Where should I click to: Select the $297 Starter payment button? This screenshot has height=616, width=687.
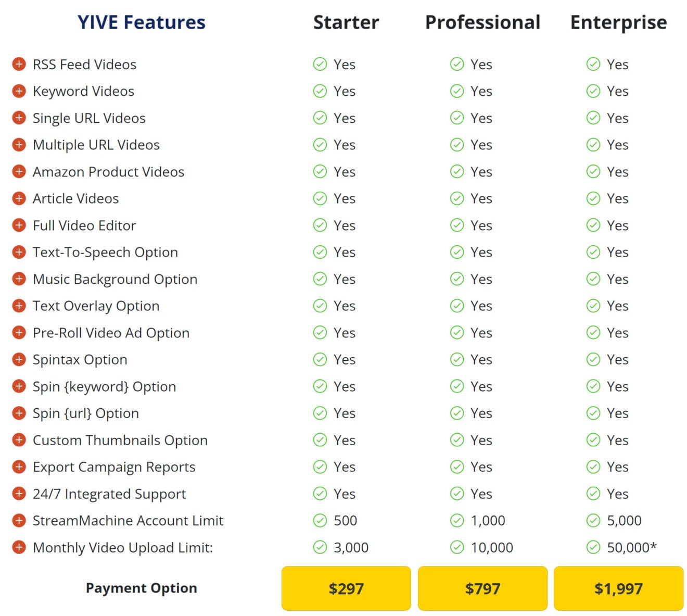coord(346,588)
